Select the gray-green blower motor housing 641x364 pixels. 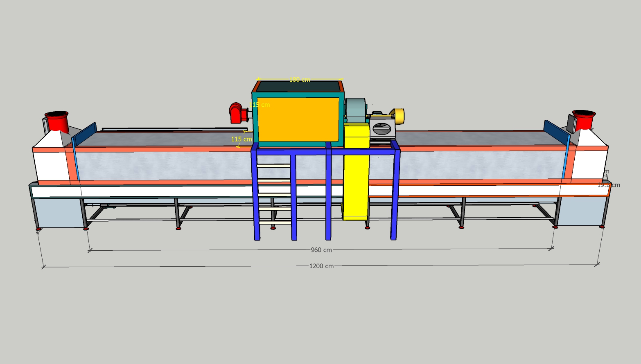click(355, 110)
